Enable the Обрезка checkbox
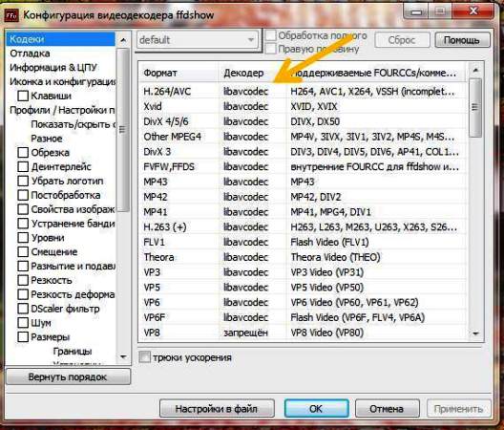This screenshot has height=430, width=504. tap(23, 152)
